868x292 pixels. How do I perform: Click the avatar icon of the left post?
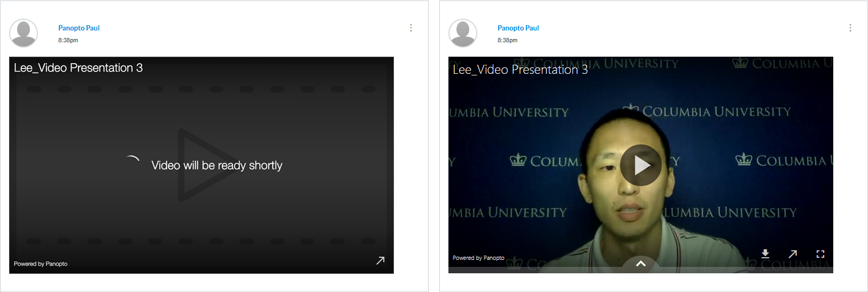[24, 33]
